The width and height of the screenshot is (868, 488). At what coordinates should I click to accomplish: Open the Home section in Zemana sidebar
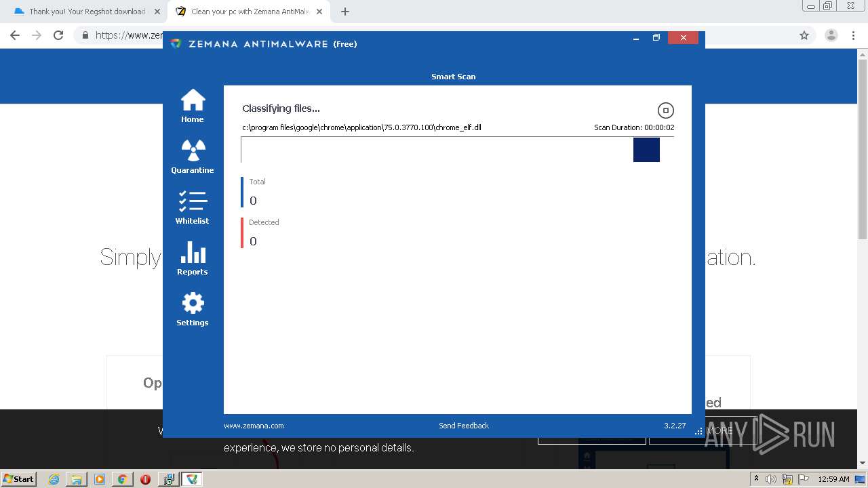click(x=193, y=106)
